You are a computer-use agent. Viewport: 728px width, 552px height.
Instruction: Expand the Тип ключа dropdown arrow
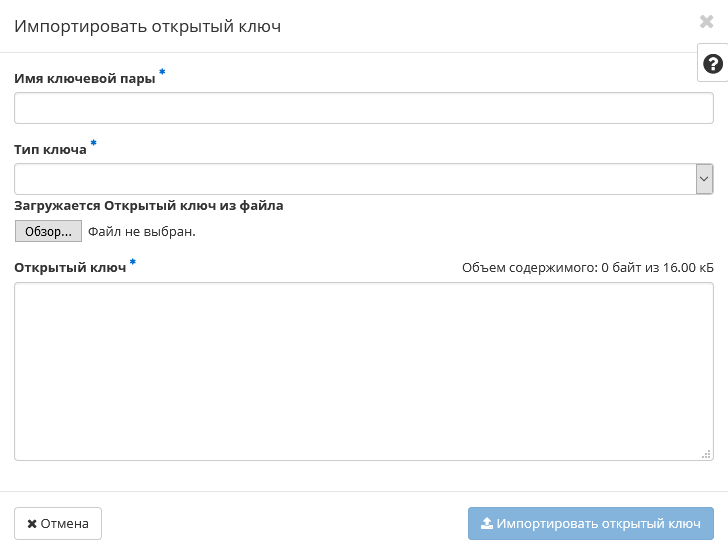coord(704,179)
